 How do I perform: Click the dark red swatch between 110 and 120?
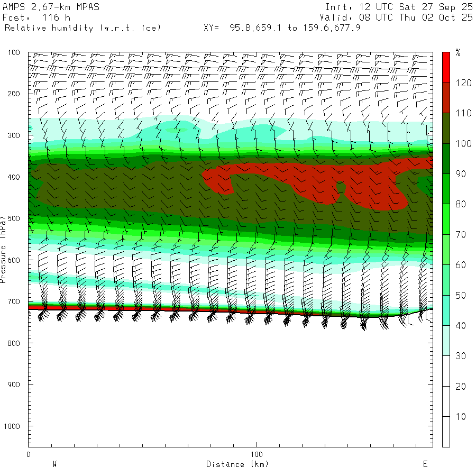pyautogui.click(x=446, y=98)
